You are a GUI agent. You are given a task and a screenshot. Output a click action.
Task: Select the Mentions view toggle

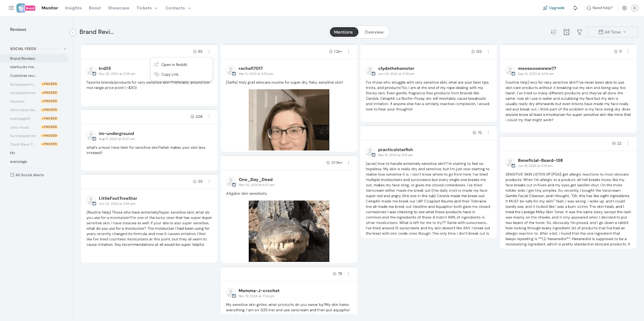coord(343,32)
